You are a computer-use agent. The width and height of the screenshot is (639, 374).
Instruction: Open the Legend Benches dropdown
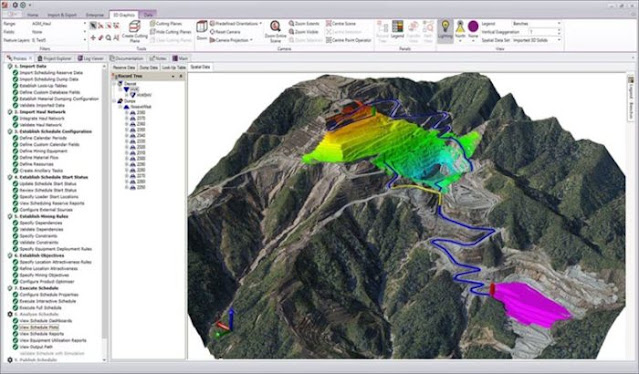coord(559,24)
